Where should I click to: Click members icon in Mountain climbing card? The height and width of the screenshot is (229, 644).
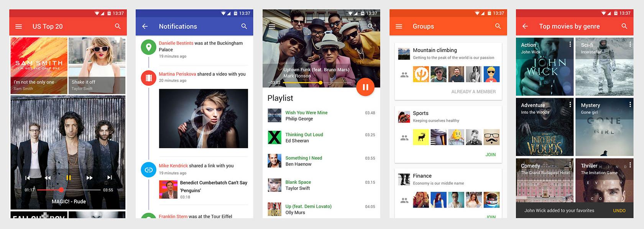point(404,75)
